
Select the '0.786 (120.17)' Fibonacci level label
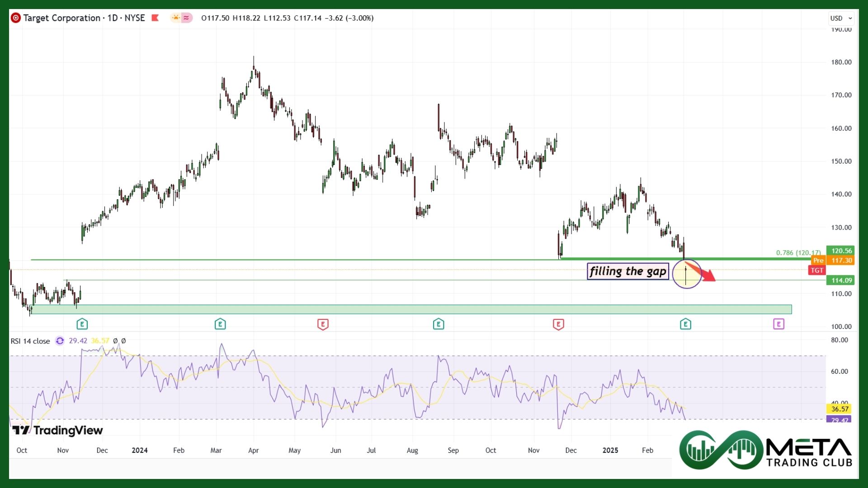tap(798, 253)
